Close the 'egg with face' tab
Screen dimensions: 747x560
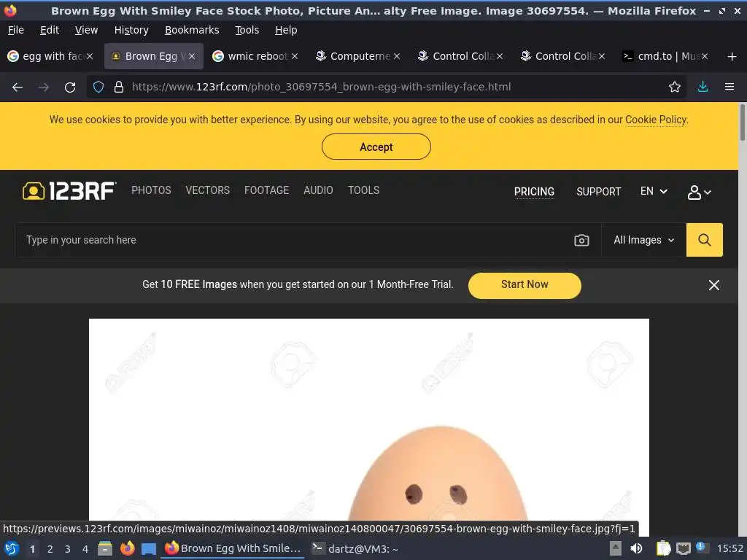pyautogui.click(x=89, y=56)
